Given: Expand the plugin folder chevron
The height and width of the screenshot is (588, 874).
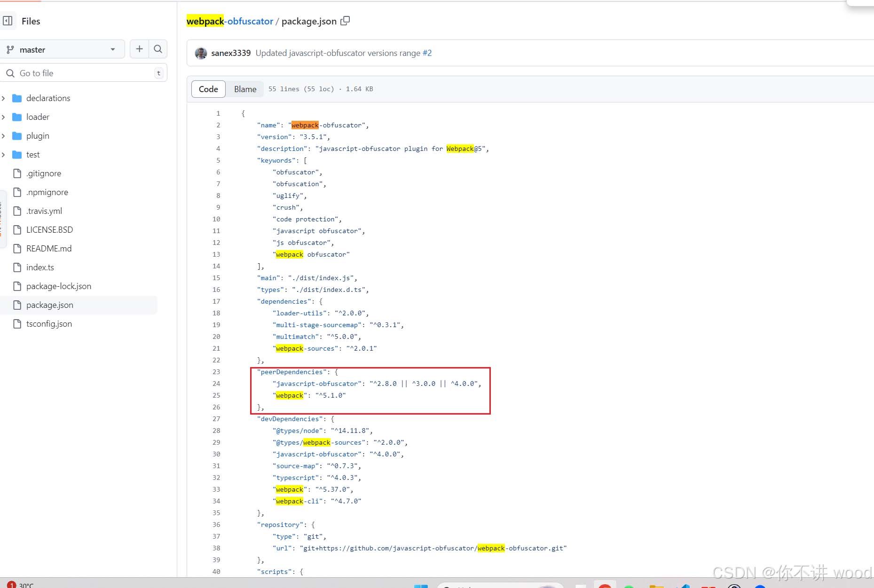Looking at the screenshot, I should click(4, 136).
